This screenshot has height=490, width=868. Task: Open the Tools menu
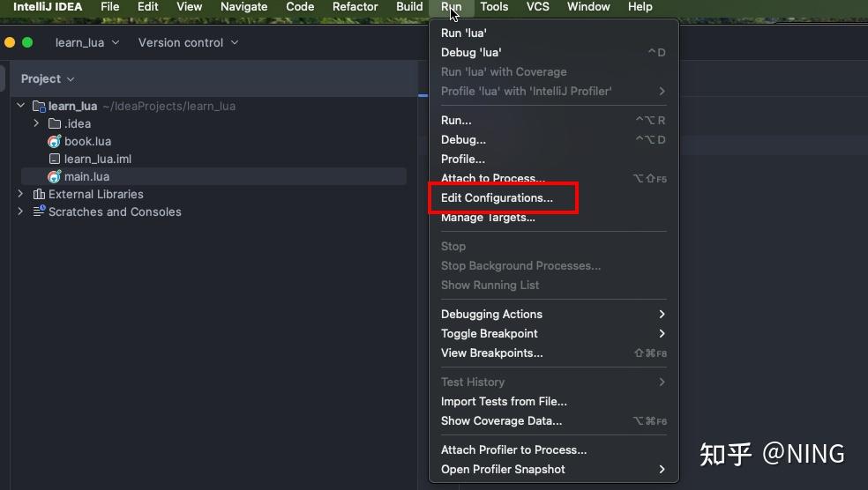[x=494, y=7]
